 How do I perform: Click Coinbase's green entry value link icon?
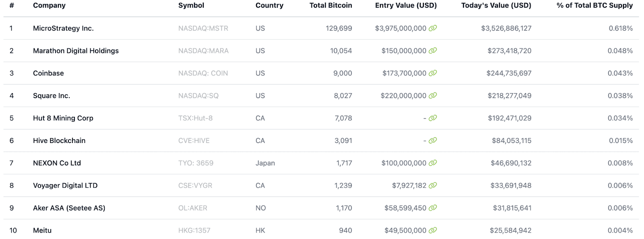(x=433, y=73)
